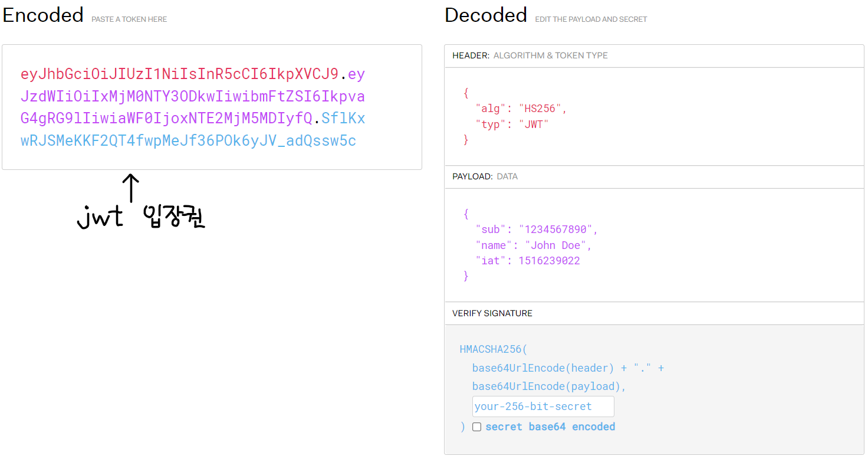
Task: Click the HEADER: ALGORITHM & TOKEN TYPE label
Action: (x=530, y=55)
